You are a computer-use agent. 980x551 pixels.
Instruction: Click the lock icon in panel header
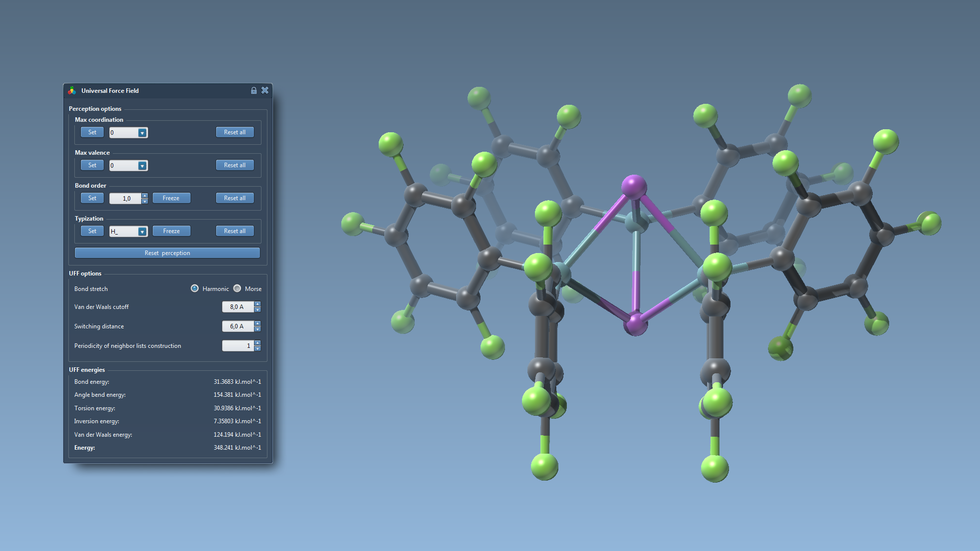[x=253, y=90]
